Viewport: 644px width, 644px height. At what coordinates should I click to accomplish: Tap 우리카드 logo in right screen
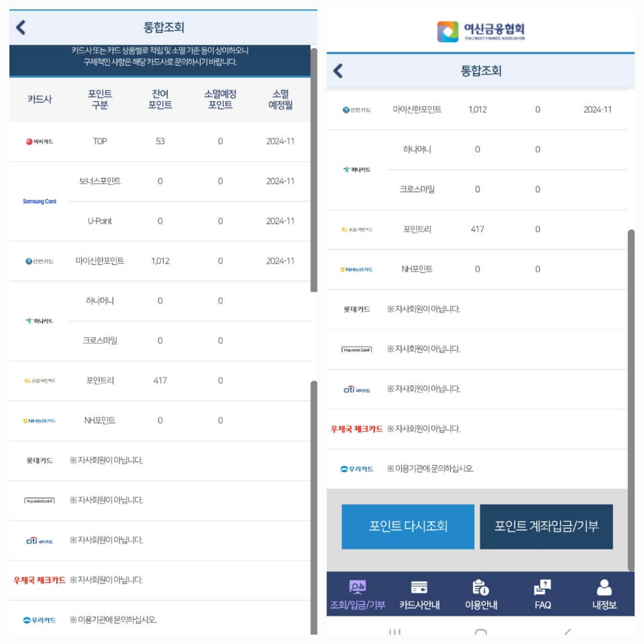356,469
